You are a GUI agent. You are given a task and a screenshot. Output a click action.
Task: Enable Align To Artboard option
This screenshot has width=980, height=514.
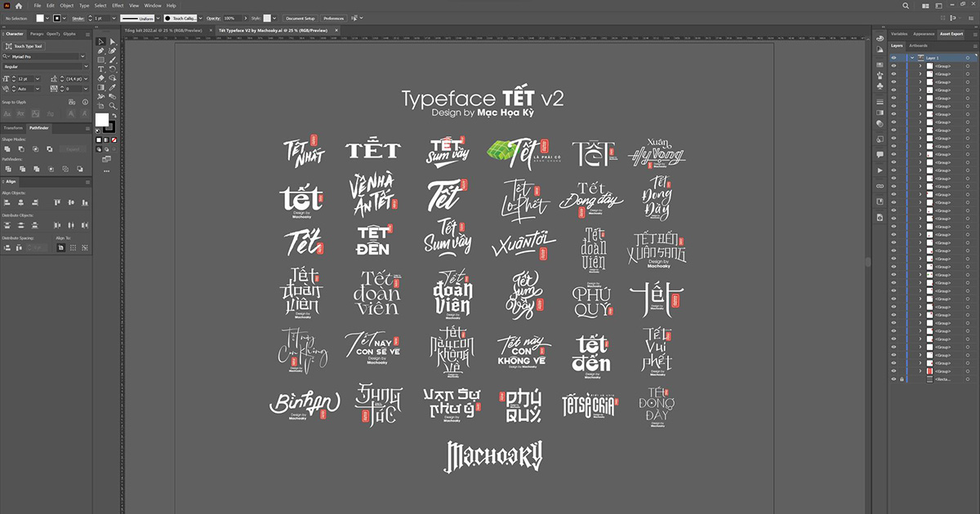point(61,247)
